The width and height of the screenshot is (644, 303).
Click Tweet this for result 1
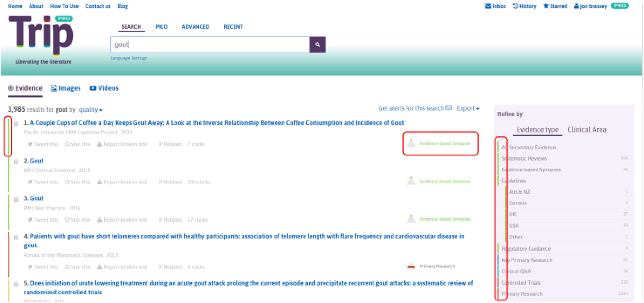tap(43, 144)
